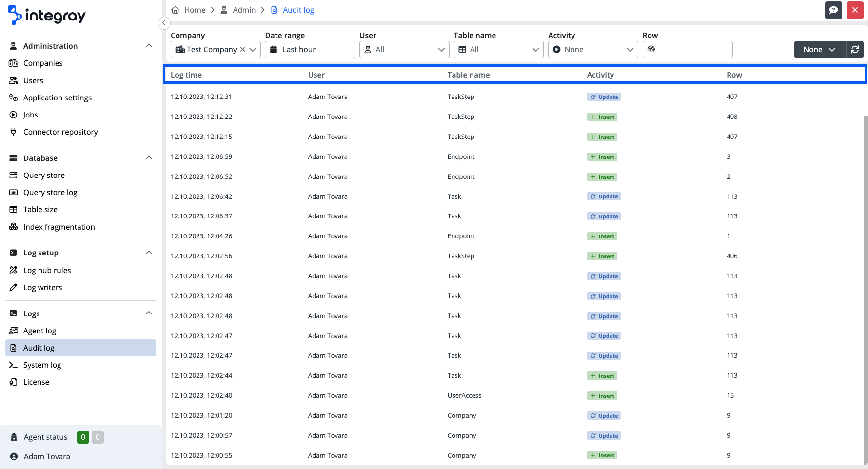Image resolution: width=868 pixels, height=469 pixels.
Task: Open the chat feedback icon
Action: pyautogui.click(x=833, y=10)
